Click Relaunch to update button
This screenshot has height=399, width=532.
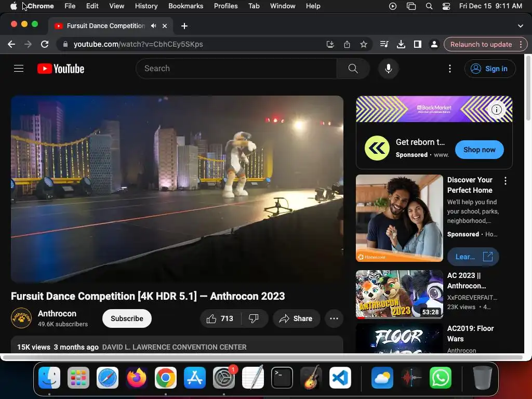481,45
